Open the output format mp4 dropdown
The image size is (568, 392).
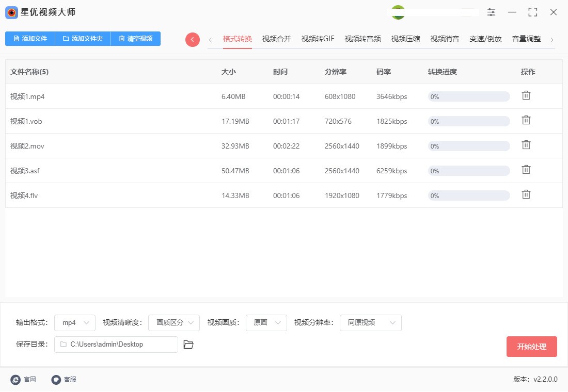(x=74, y=322)
